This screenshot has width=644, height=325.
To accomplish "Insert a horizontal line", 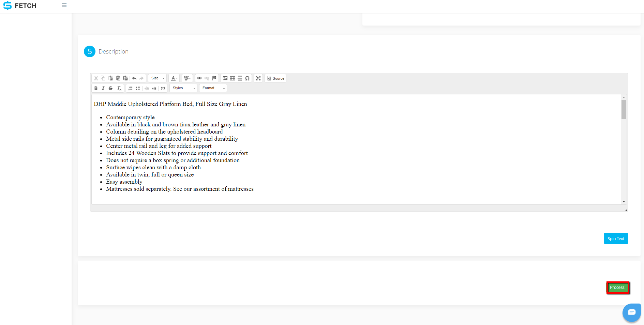I will (240, 78).
